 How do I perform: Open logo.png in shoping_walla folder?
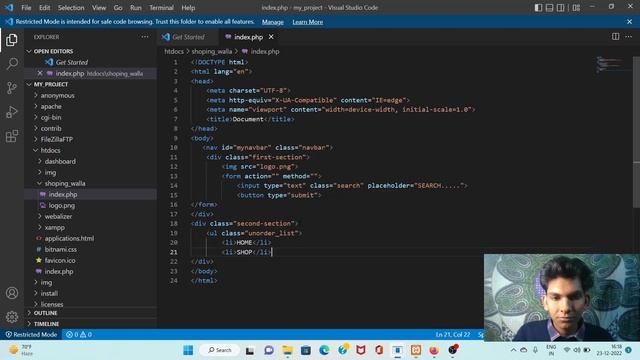[62, 206]
